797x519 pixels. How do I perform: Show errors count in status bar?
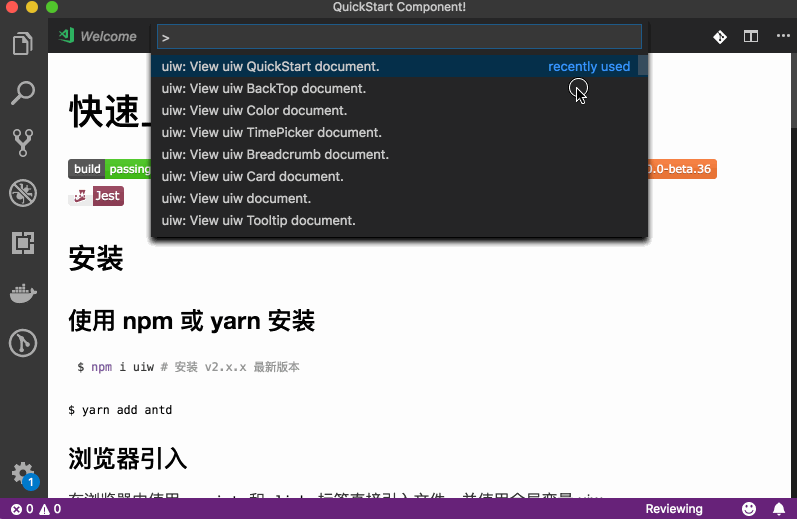click(x=22, y=509)
